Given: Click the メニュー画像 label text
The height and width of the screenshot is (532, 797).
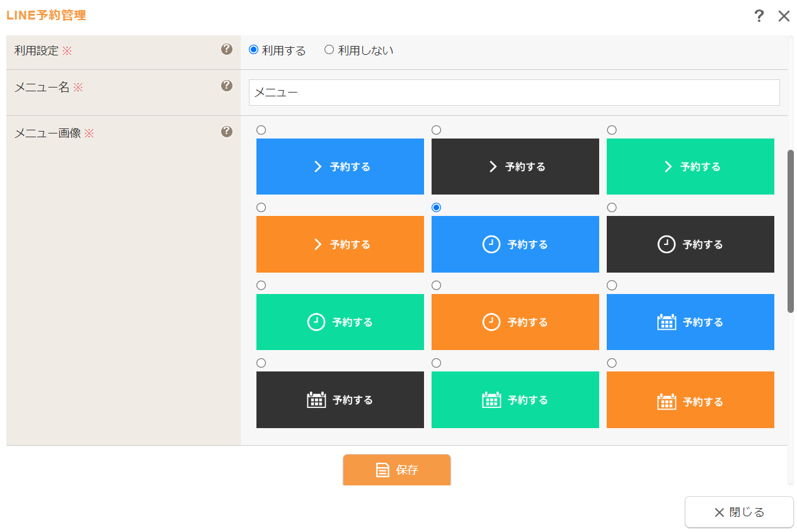Looking at the screenshot, I should pos(48,133).
